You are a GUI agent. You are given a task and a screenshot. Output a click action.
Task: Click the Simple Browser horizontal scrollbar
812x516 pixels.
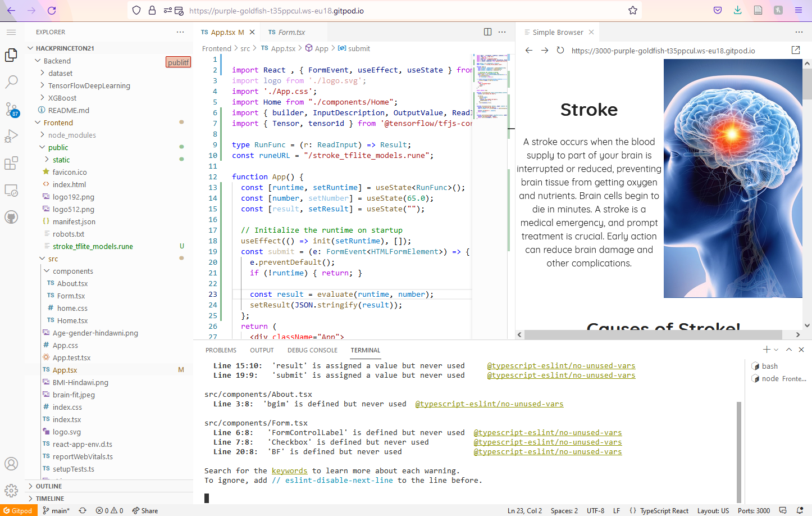coord(654,334)
